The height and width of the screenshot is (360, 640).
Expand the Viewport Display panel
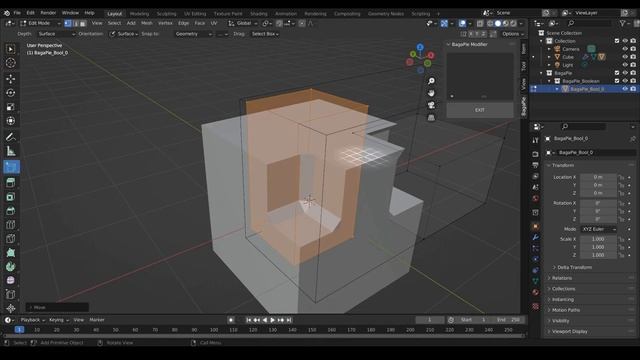coord(570,331)
